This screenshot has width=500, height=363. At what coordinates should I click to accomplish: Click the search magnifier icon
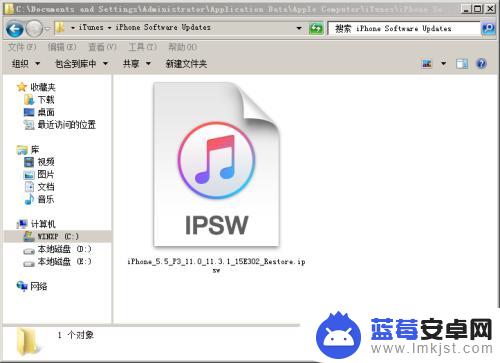(488, 28)
